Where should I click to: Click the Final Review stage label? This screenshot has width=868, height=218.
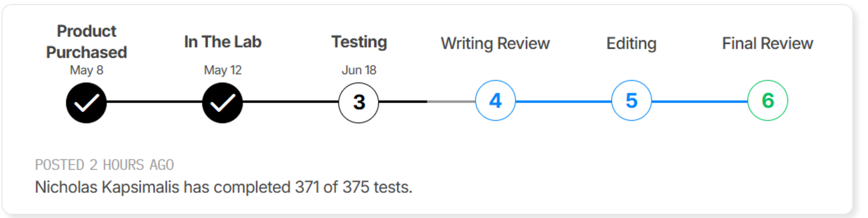tap(767, 43)
